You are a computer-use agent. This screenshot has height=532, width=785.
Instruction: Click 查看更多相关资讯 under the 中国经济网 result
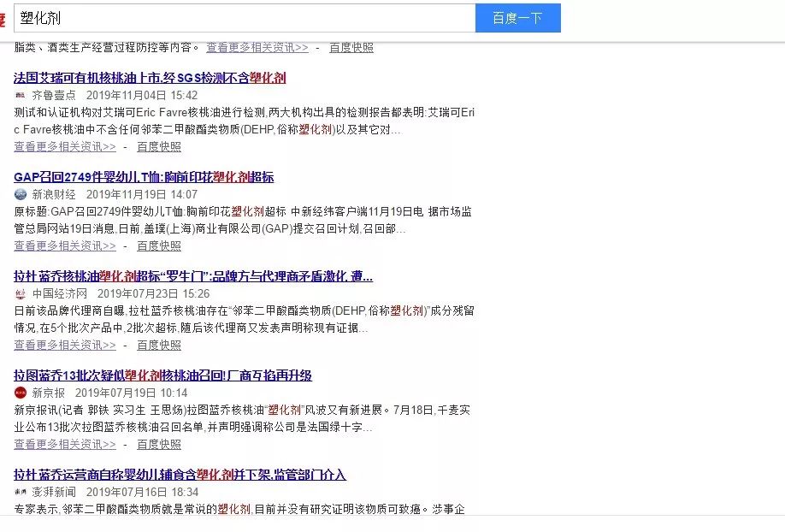(65, 345)
